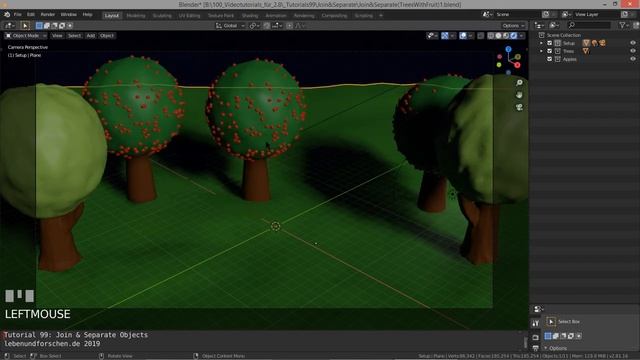Open the Window menu
Image resolution: width=640 pixels, height=360 pixels.
point(69,14)
